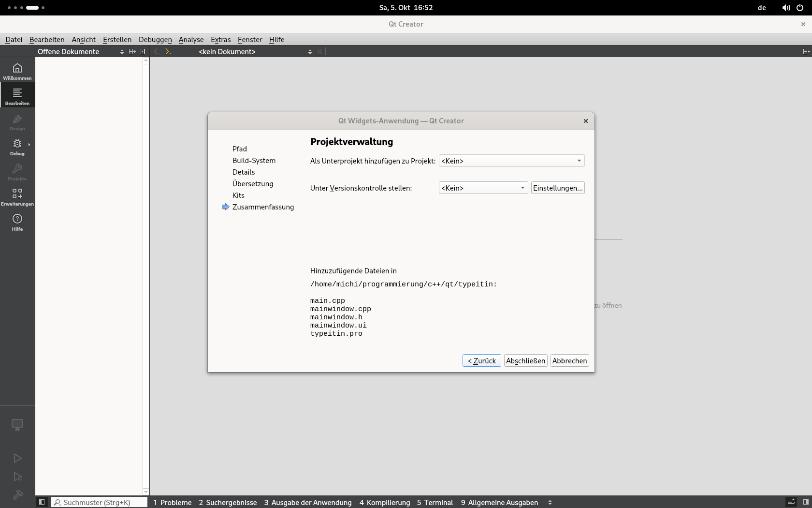Click the Start Debugging icon
The height and width of the screenshot is (508, 812).
click(17, 477)
